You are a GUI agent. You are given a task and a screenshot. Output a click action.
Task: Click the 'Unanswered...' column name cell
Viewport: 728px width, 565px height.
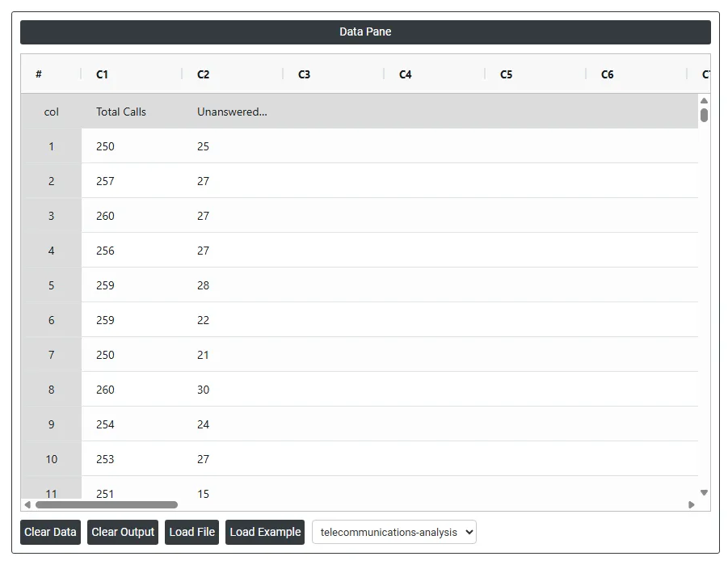233,112
